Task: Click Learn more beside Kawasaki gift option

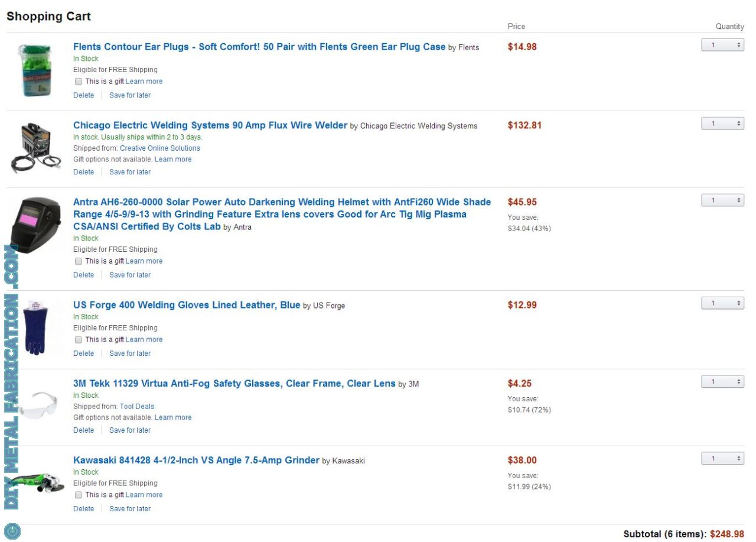Action: click(x=144, y=495)
